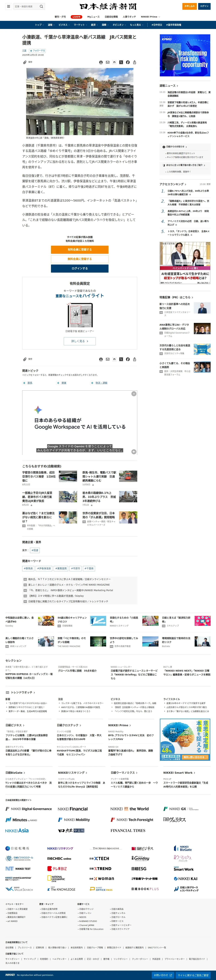
Task: Click the ログイン button in header
Action: tap(204, 6)
